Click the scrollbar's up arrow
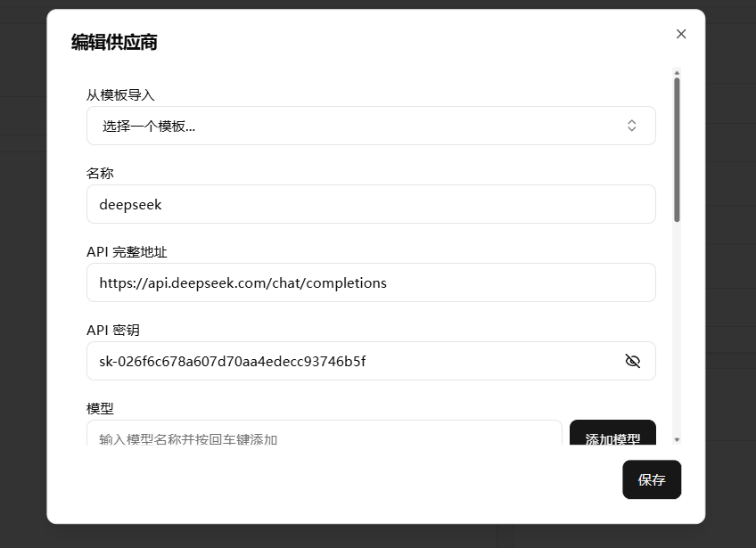Viewport: 756px width, 548px height. tap(678, 72)
